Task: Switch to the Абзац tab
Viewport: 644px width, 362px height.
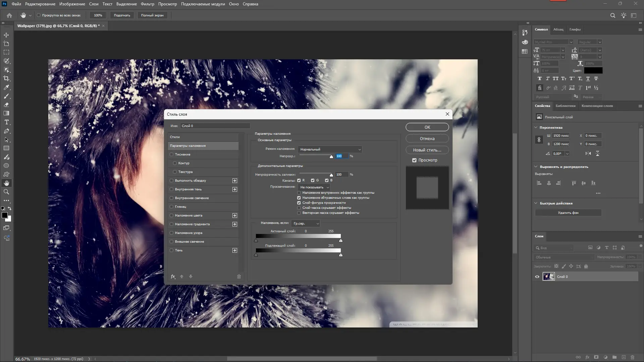Action: [558, 29]
